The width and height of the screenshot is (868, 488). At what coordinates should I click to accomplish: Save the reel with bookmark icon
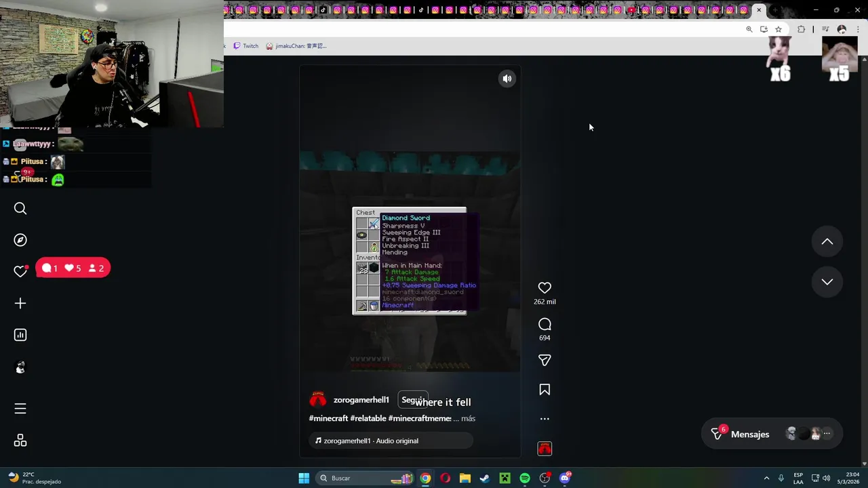(545, 390)
